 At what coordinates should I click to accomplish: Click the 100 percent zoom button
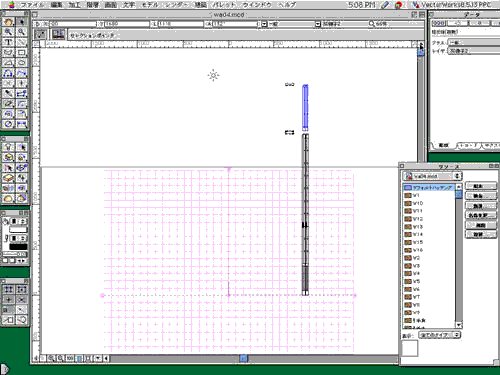69,358
